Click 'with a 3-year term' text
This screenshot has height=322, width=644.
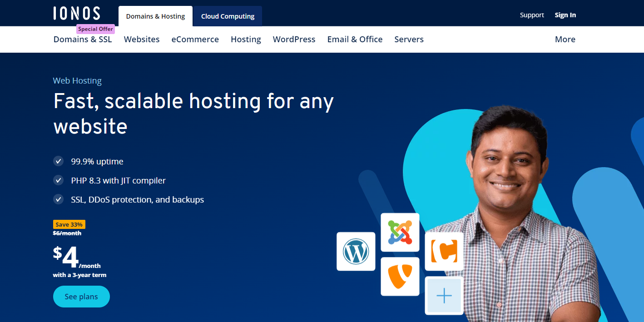click(79, 275)
